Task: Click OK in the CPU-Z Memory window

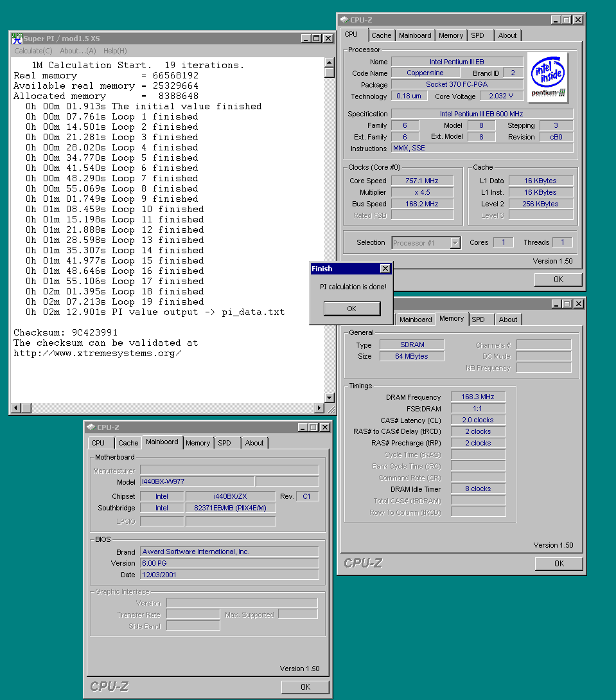Action: [x=559, y=563]
